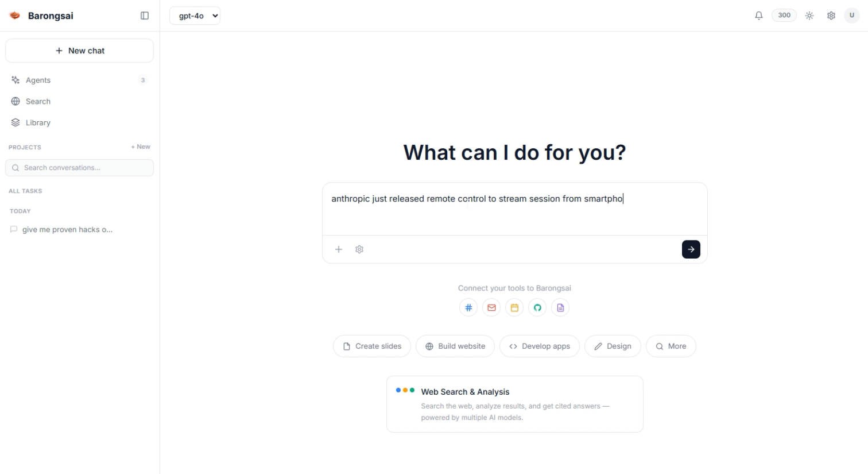
Task: Connect the Slack hashtag tool icon
Action: coord(468,307)
